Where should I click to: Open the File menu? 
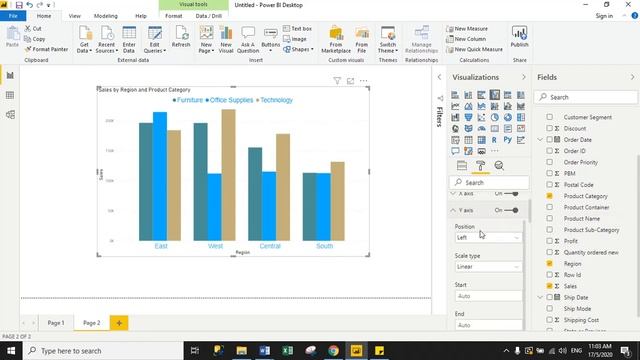coord(13,16)
